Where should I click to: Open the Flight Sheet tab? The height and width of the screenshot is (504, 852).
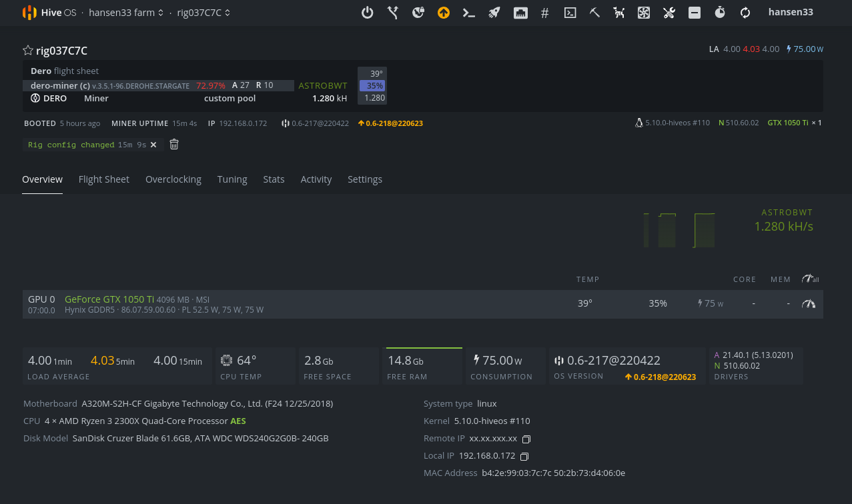[104, 179]
